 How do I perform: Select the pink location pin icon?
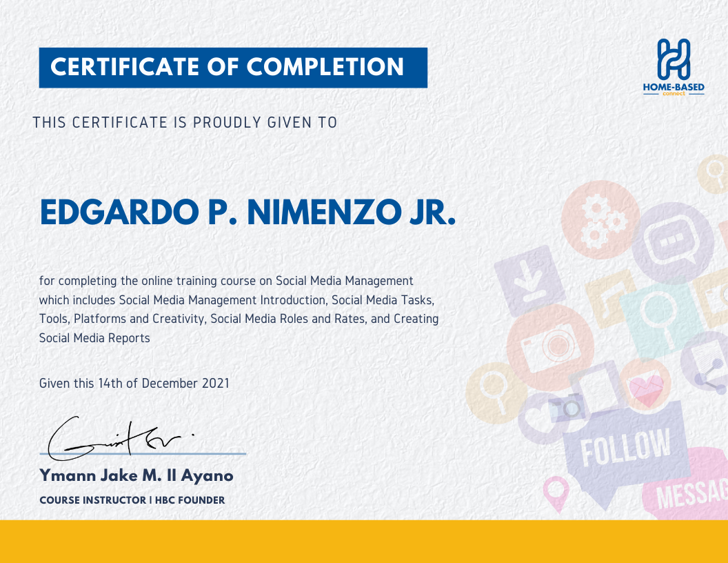pyautogui.click(x=555, y=493)
